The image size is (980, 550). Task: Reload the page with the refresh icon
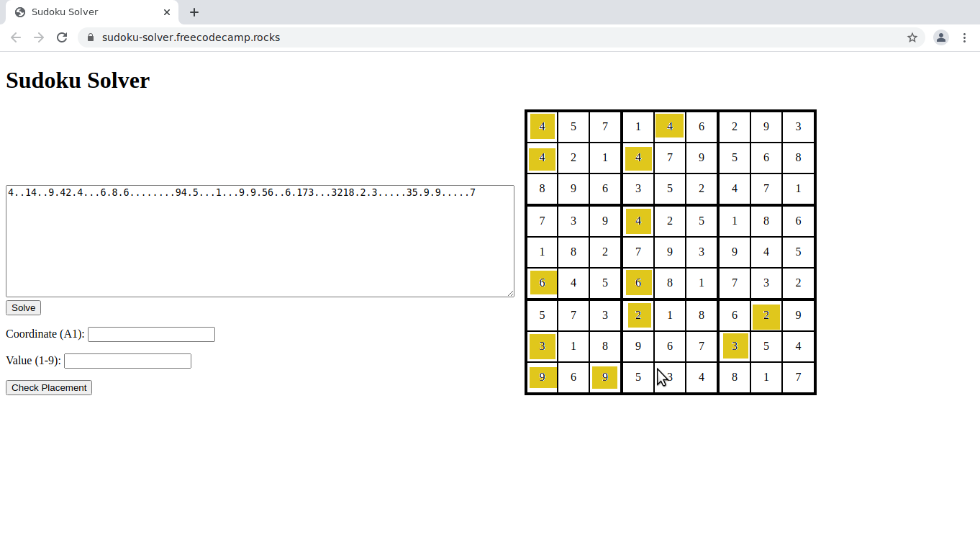[62, 37]
